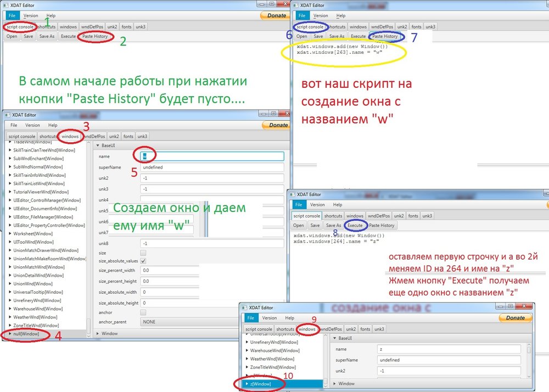Expand the UniversalTooltip[Window] node arrow
The height and width of the screenshot is (392, 549).
tap(10, 292)
